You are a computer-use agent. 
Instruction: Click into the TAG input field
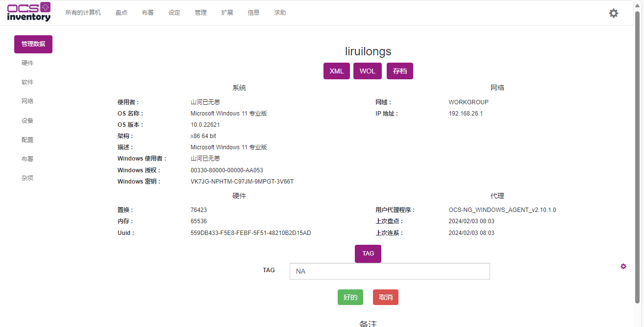point(390,271)
